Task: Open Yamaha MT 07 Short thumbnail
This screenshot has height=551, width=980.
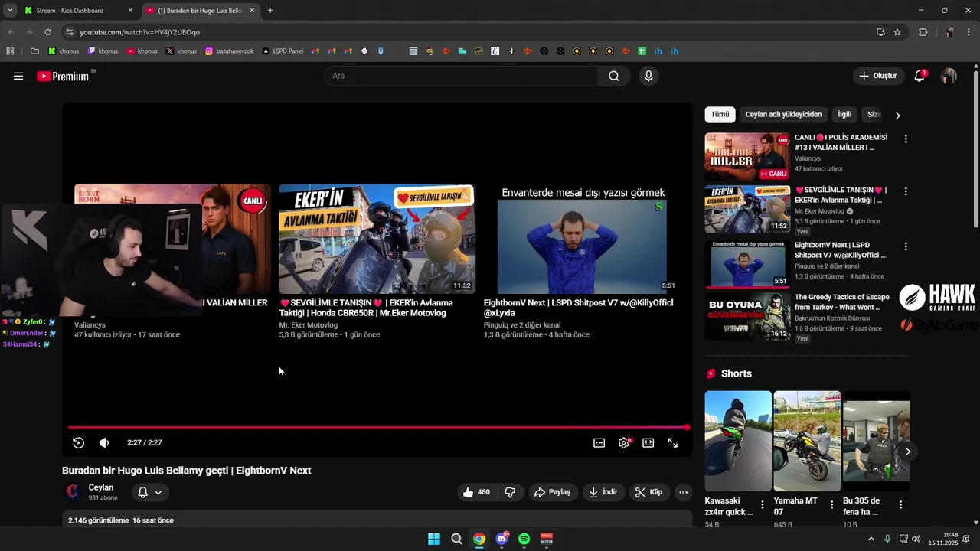Action: pos(807,441)
